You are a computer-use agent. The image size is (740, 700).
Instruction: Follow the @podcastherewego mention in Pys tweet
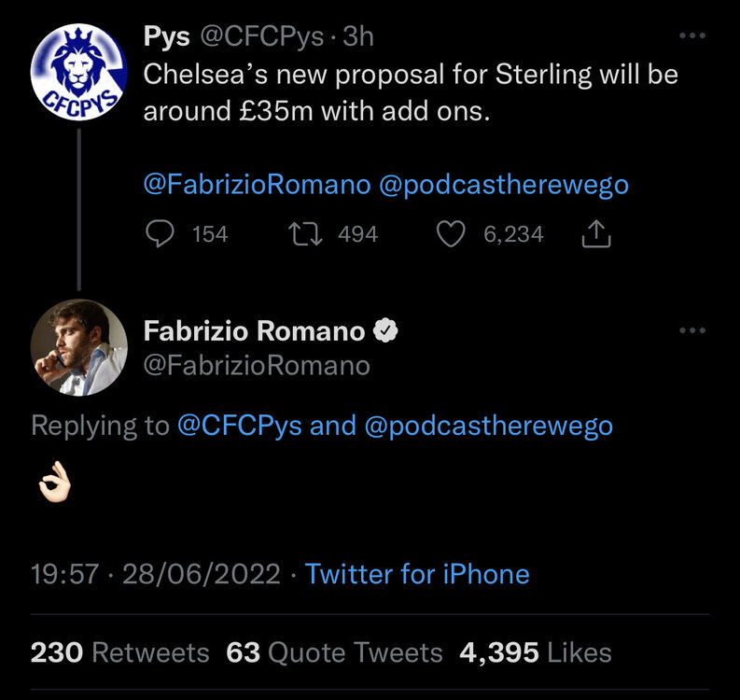point(504,185)
